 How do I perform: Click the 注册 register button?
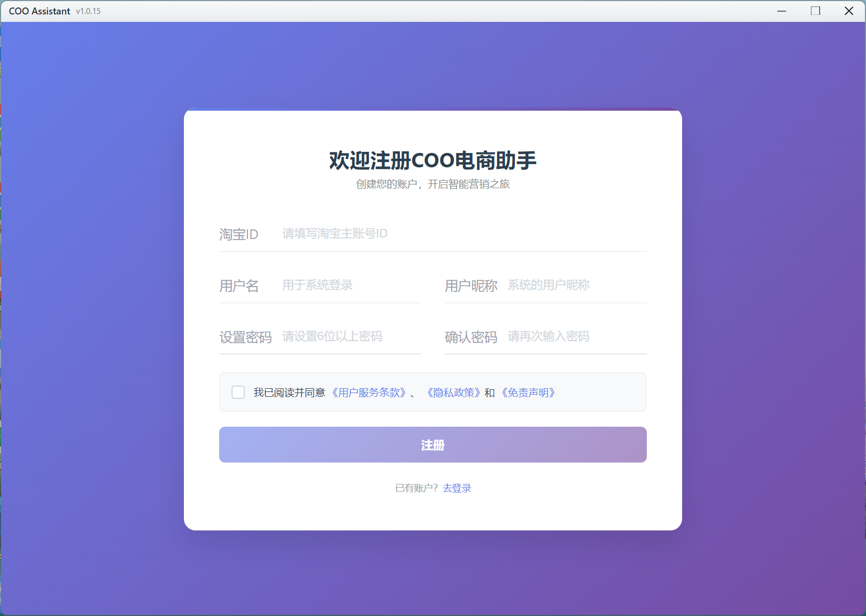click(x=432, y=444)
